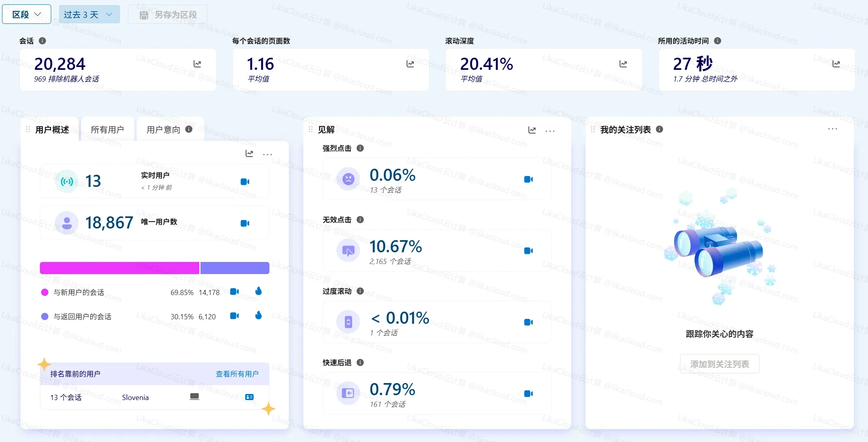Click the new versus returning users ratio bar
Image resolution: width=868 pixels, height=442 pixels.
click(154, 268)
